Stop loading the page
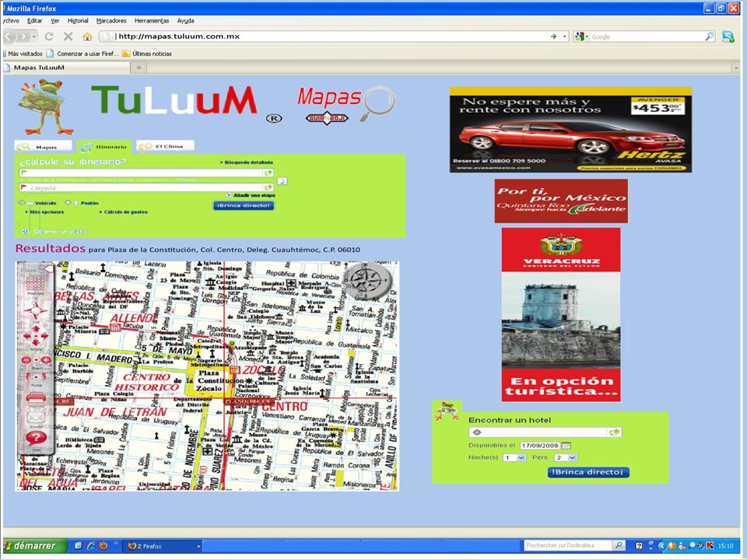The image size is (747, 560). (x=68, y=37)
